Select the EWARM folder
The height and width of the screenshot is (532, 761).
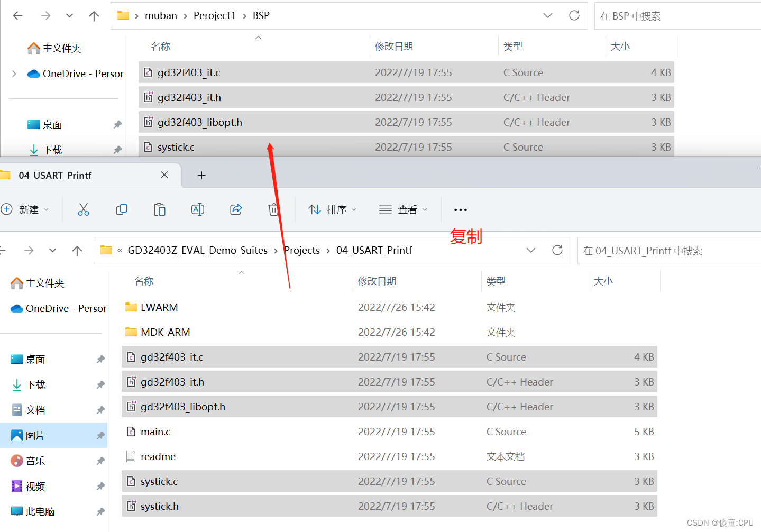(x=389, y=307)
